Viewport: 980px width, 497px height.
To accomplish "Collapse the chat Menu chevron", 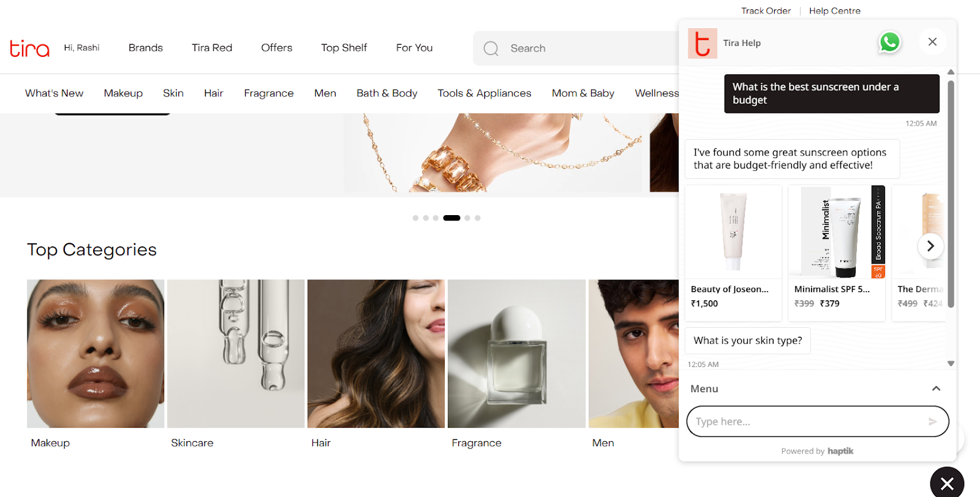I will click(x=936, y=389).
